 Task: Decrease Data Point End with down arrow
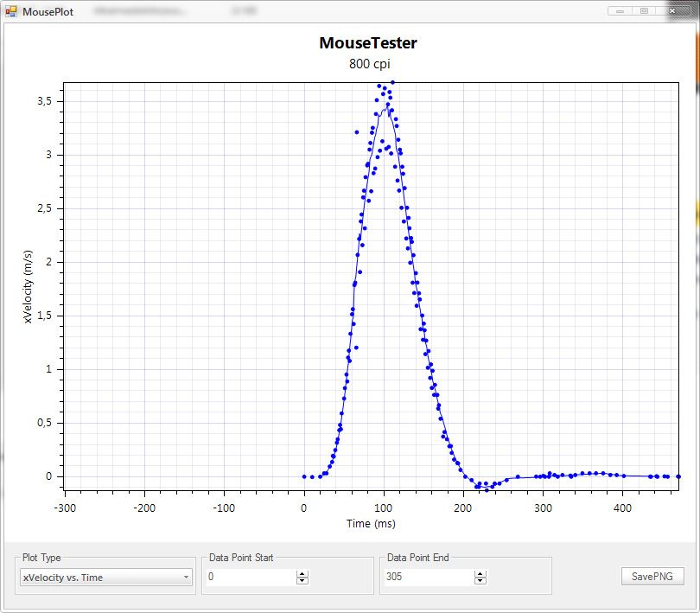pyautogui.click(x=480, y=580)
